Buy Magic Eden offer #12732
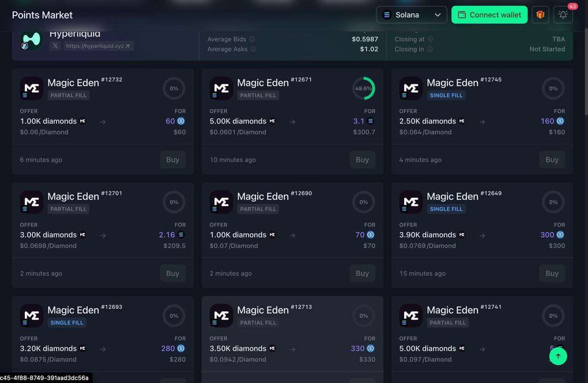 172,159
